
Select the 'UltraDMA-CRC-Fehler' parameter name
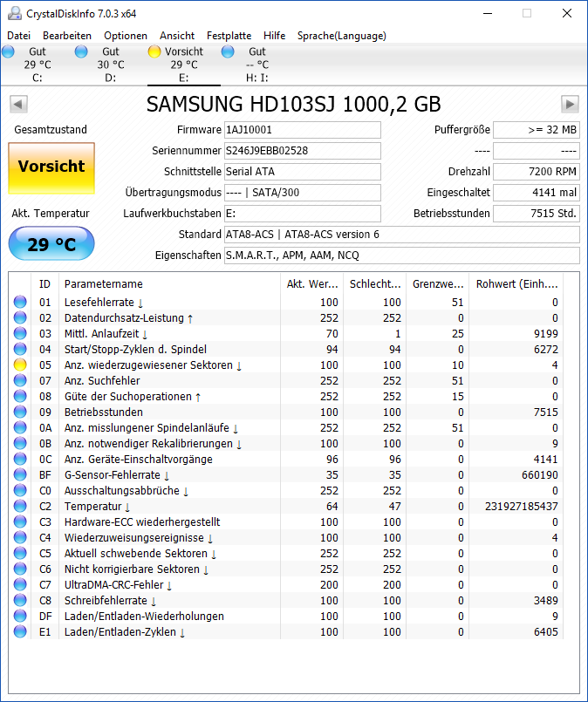118,584
